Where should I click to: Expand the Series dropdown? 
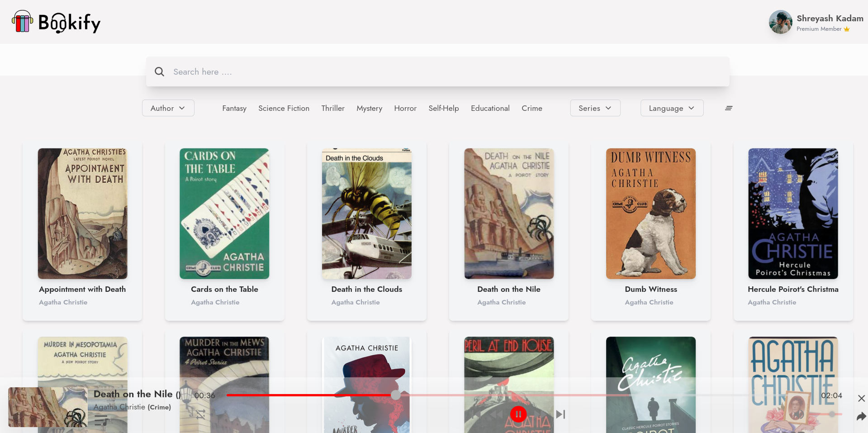595,108
